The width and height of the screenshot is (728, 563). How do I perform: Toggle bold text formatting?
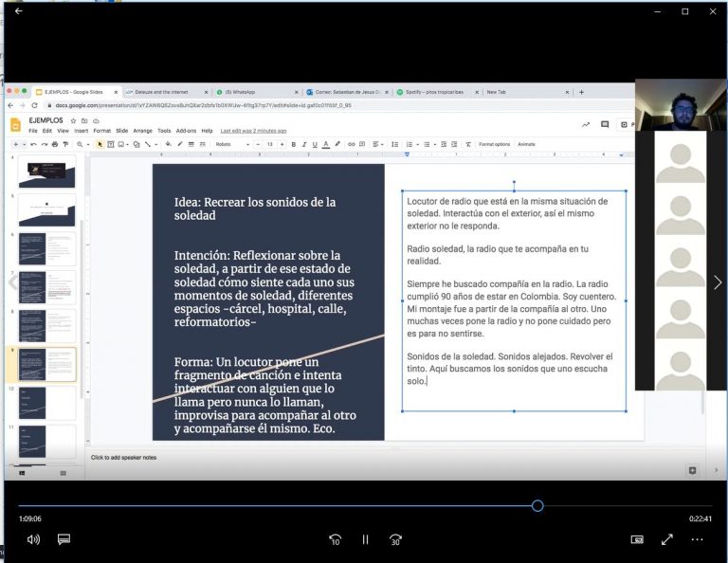click(293, 144)
